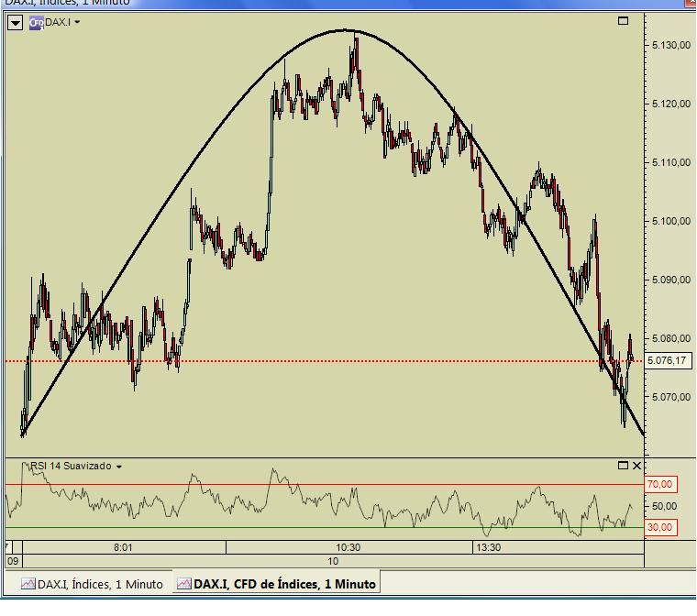Click the RSI 50,00 axis value
The height and width of the screenshot is (616, 697).
664,506
